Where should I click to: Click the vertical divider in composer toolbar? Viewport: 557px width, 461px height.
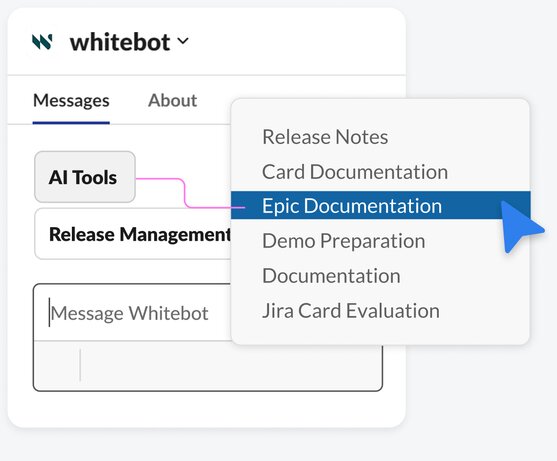(80, 365)
